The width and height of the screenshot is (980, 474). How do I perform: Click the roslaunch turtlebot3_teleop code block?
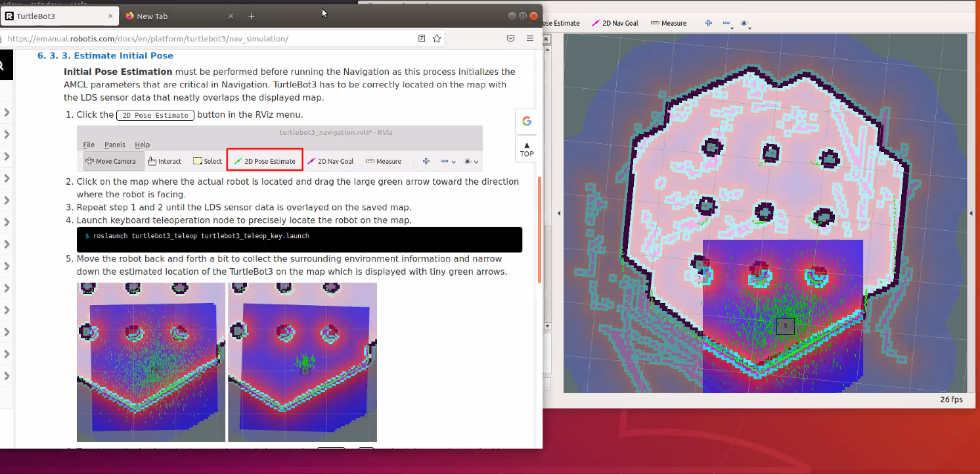(300, 240)
